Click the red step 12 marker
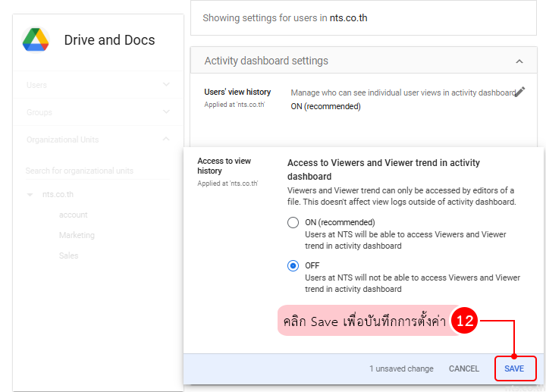This screenshot has width=546, height=392. (x=465, y=321)
